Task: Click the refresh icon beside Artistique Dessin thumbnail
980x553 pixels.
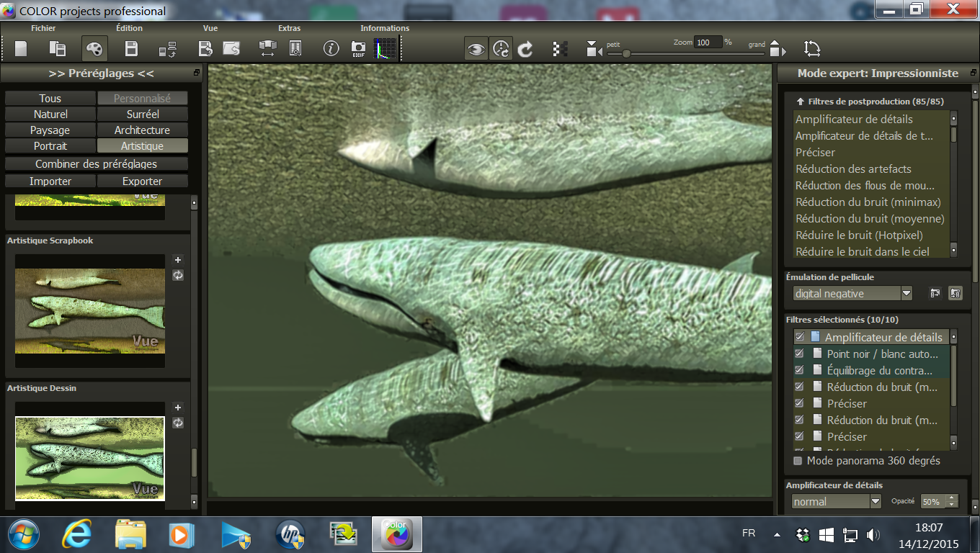Action: tap(178, 423)
